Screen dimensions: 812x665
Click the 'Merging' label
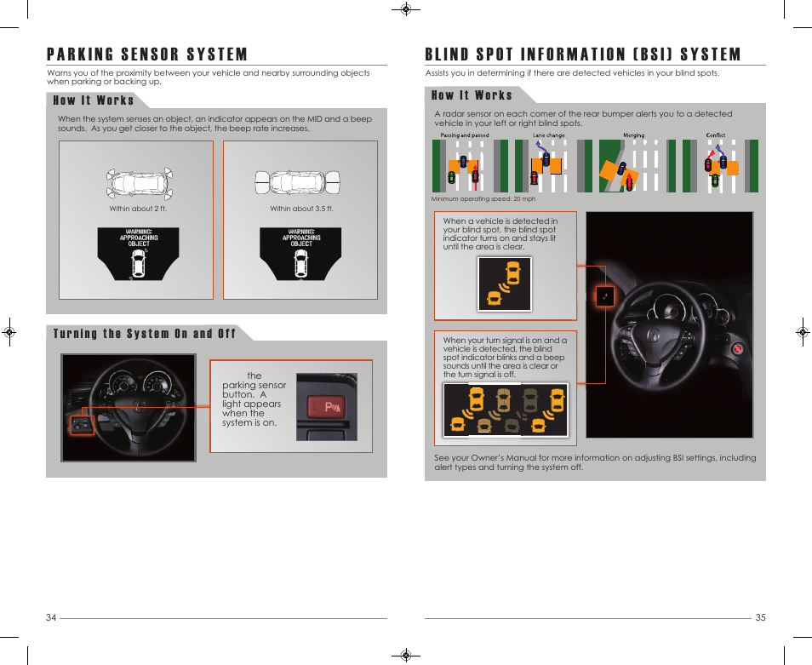tap(634, 135)
